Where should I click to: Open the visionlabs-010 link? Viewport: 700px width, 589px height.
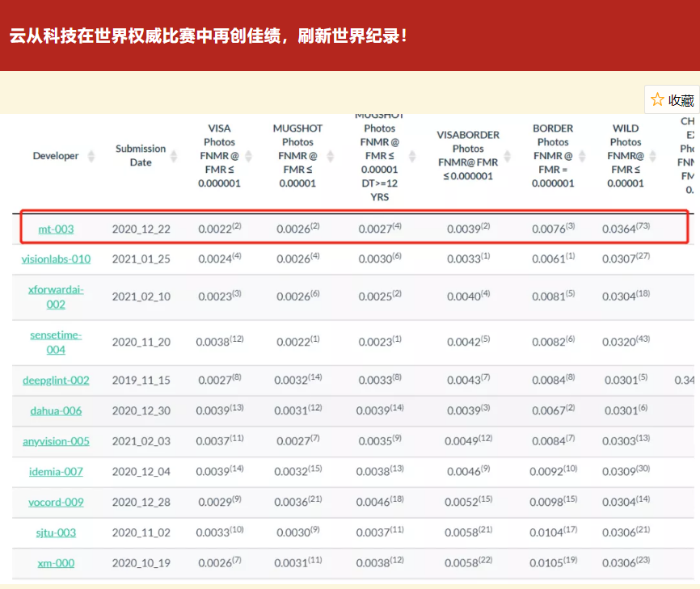56,259
